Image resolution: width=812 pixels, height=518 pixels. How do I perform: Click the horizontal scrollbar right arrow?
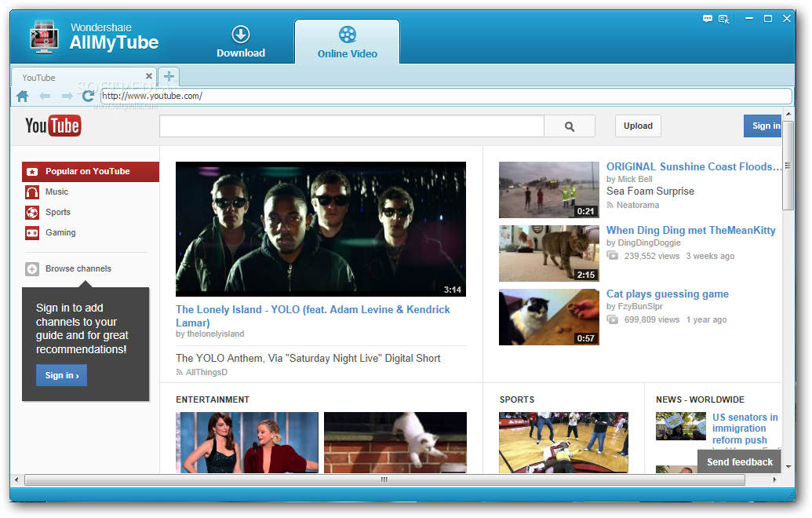click(774, 480)
